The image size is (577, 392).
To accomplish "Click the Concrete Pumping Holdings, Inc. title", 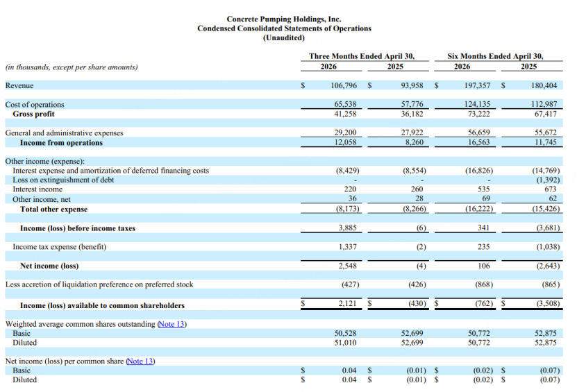I will pos(284,19).
